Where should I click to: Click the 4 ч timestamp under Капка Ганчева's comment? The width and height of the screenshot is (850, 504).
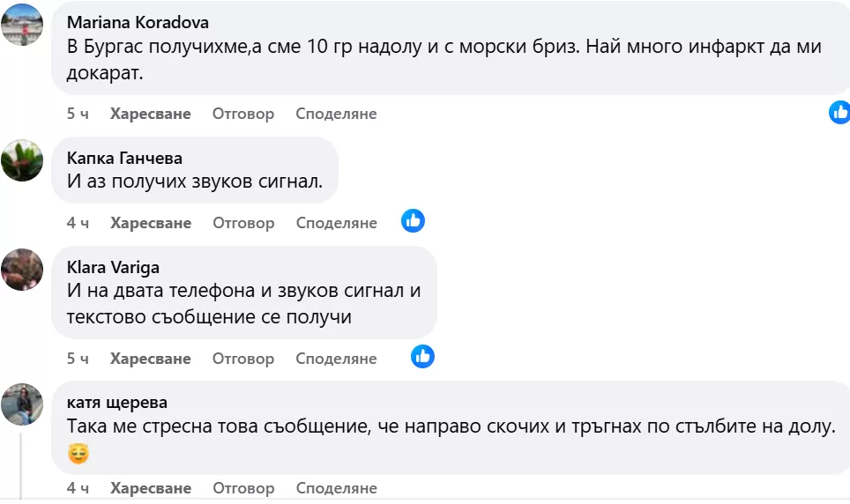[x=78, y=223]
